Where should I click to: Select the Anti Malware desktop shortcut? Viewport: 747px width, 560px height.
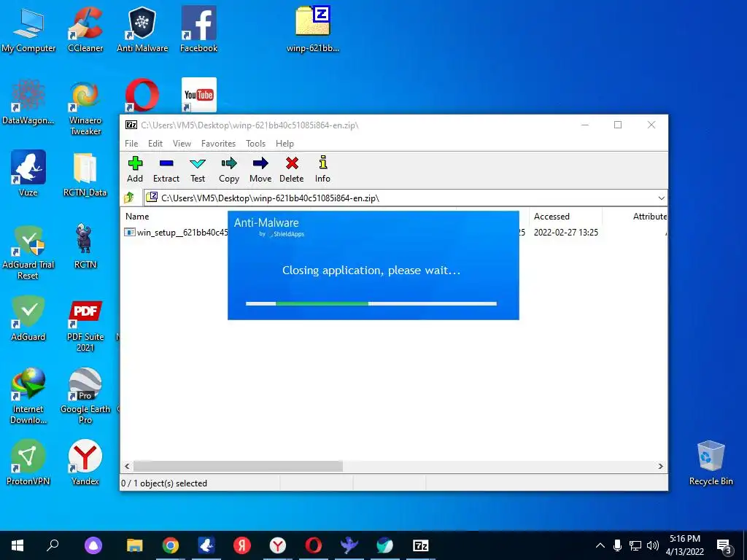point(142,29)
